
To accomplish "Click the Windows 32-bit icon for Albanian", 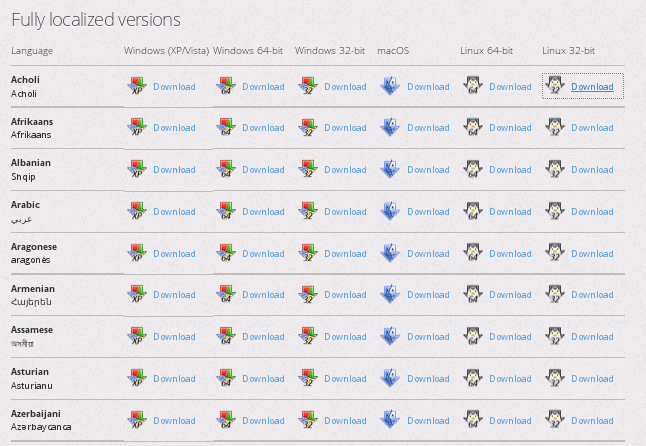I will pos(307,170).
